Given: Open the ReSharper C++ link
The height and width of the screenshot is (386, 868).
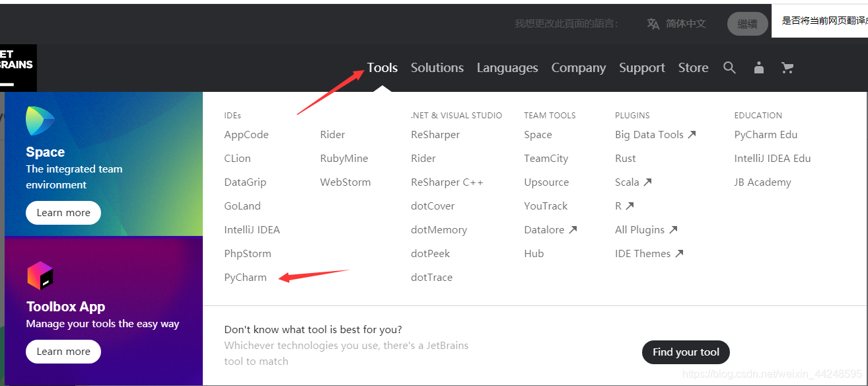Looking at the screenshot, I should pos(447,182).
